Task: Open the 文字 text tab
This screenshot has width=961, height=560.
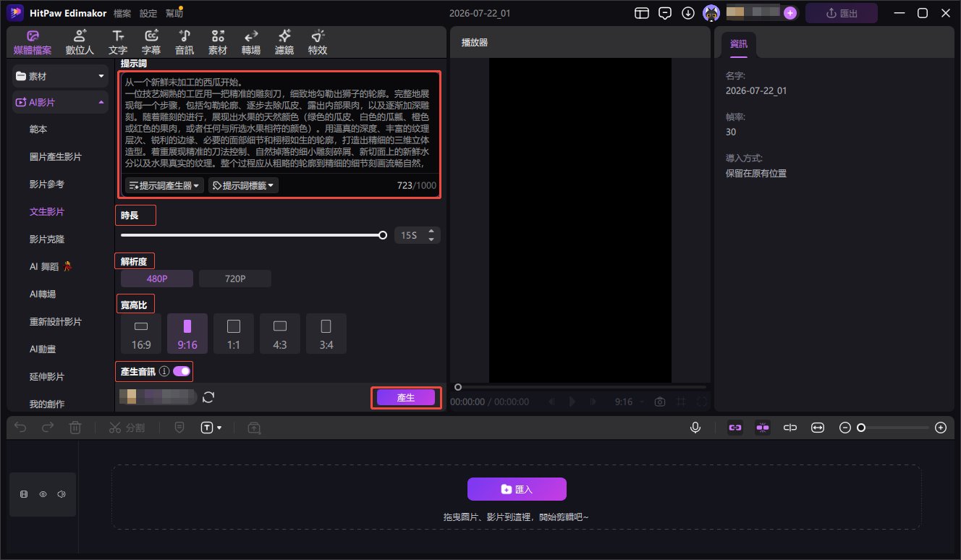Action: point(118,43)
